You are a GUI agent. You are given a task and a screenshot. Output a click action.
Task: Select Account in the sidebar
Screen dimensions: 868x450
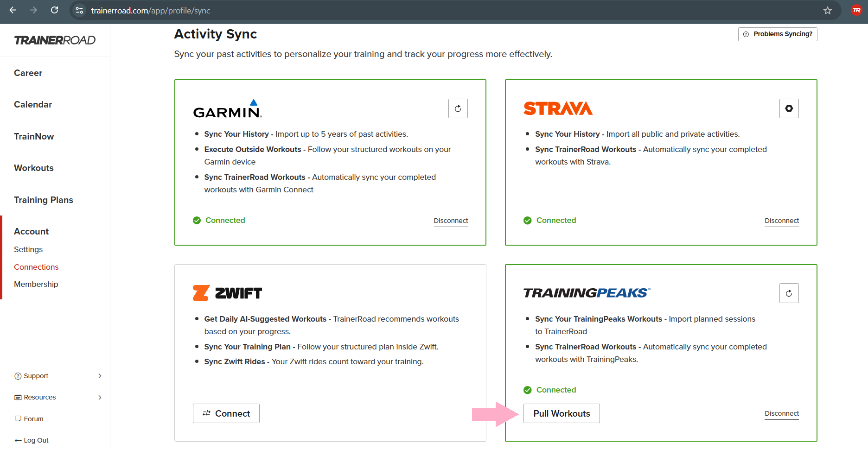[31, 231]
